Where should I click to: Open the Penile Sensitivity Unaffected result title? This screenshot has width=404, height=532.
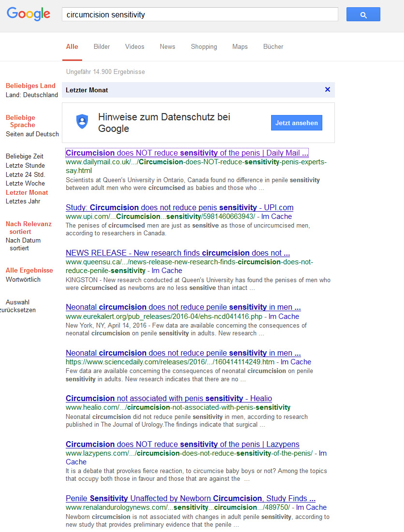click(190, 498)
